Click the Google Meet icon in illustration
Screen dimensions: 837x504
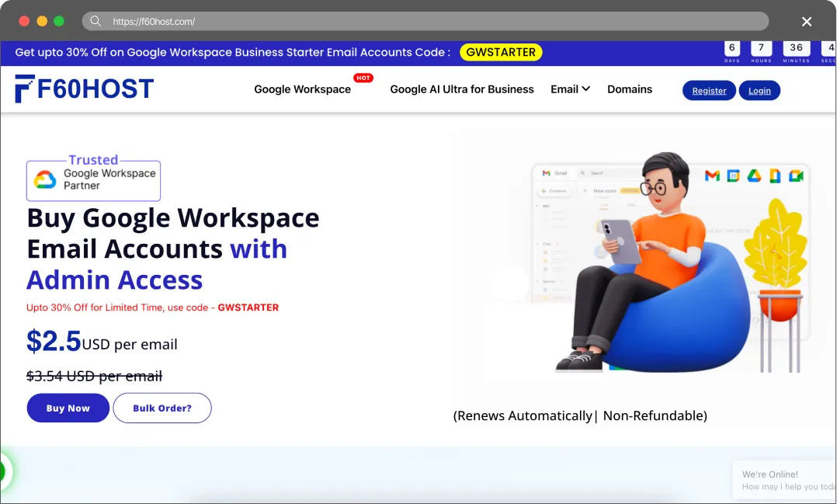(x=796, y=176)
